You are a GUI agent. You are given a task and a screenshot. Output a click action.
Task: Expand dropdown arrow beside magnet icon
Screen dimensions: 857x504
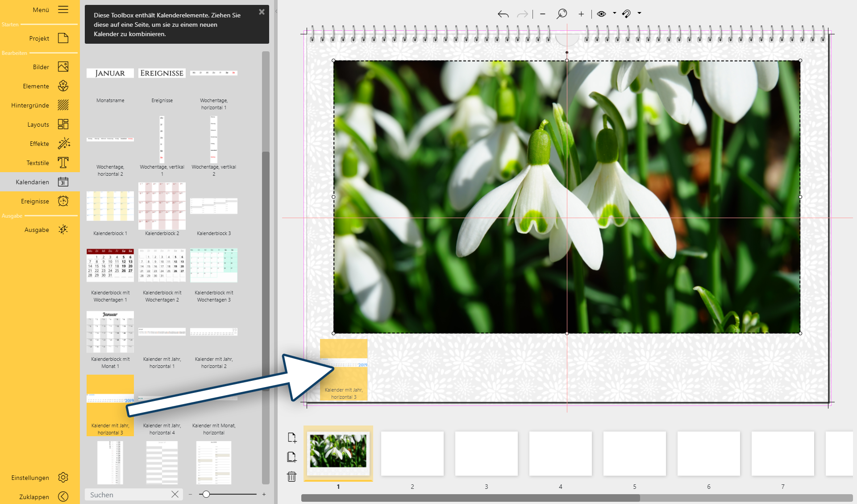tap(639, 13)
